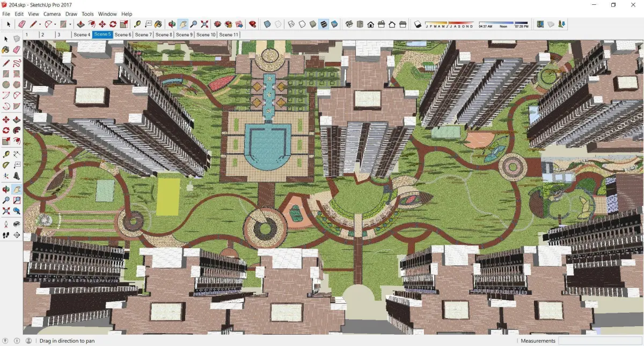Switch to the Scene 8 tab
644x346 pixels.
164,34
